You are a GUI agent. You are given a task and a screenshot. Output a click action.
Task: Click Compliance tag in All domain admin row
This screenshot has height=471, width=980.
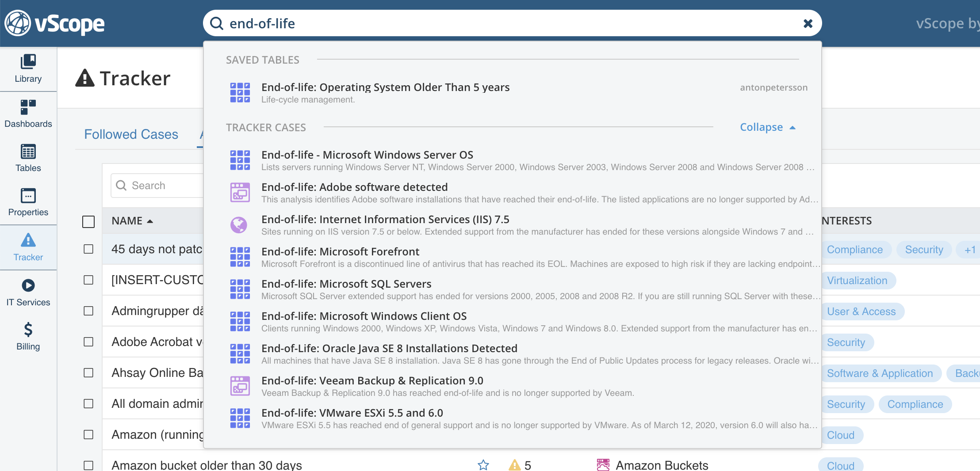(915, 404)
